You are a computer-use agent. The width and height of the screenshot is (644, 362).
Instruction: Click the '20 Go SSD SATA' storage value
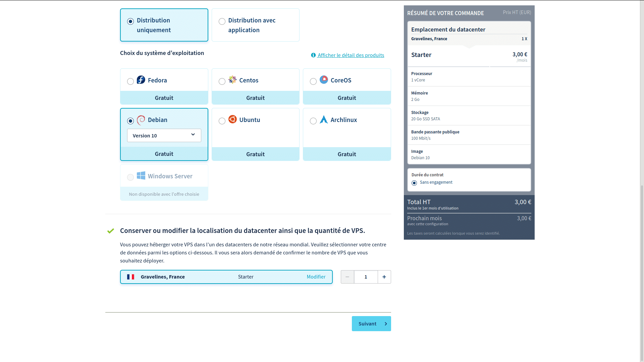point(426,119)
